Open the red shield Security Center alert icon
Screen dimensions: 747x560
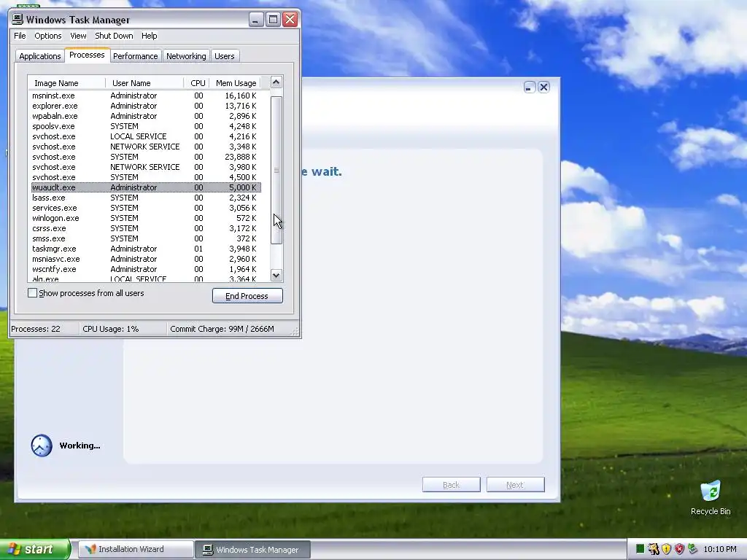679,549
